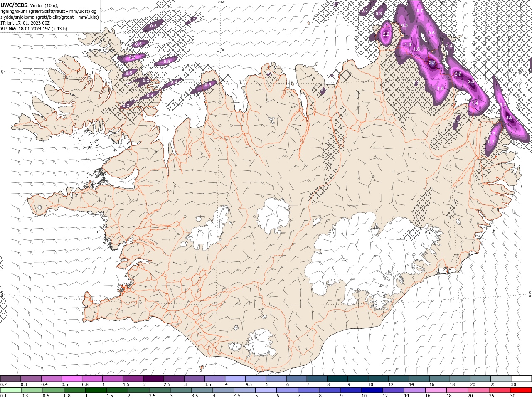Click lavender swatch between 4 and 4.5, upper legend row

[x=234, y=378]
